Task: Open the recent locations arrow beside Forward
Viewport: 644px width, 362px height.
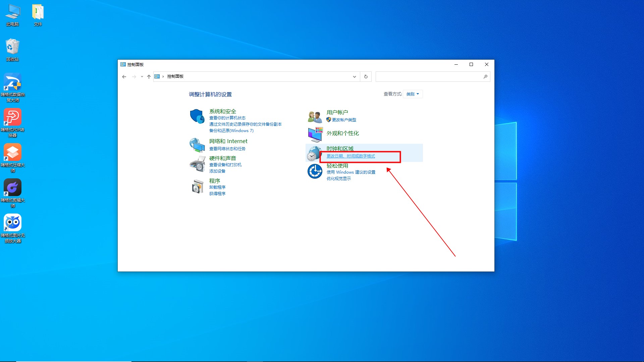Action: 142,77
